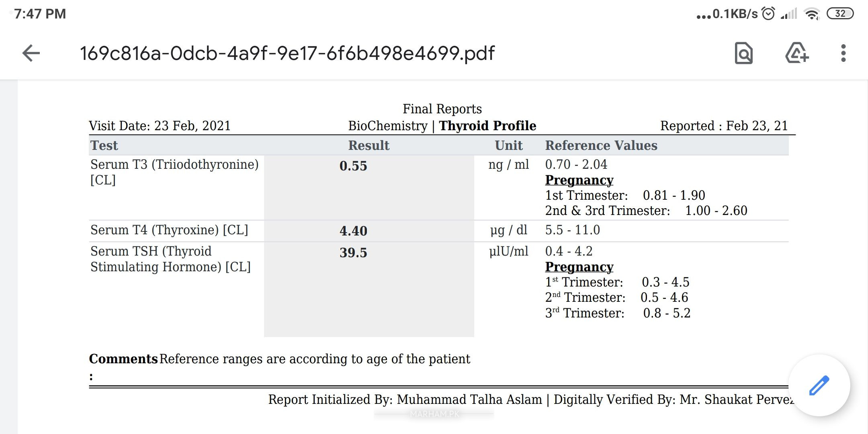Tap the cellular signal bars icon
Image resolution: width=868 pixels, height=434 pixels.
(789, 14)
